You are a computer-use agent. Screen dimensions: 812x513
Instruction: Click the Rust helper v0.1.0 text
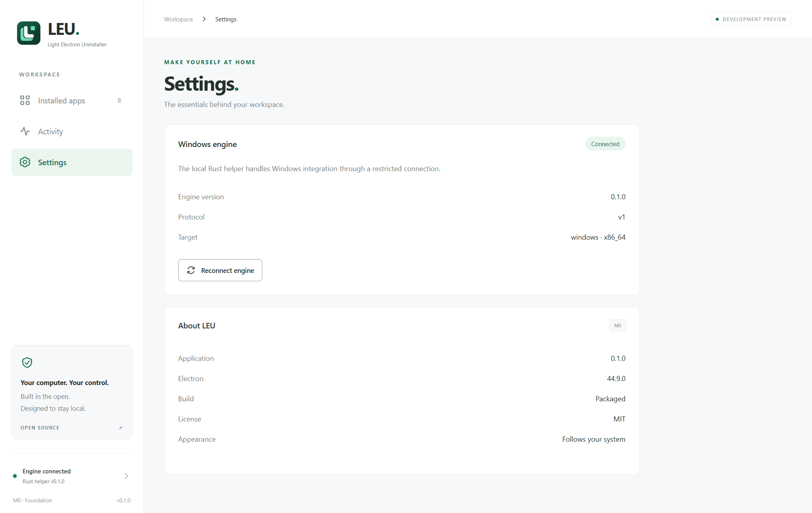click(x=44, y=481)
